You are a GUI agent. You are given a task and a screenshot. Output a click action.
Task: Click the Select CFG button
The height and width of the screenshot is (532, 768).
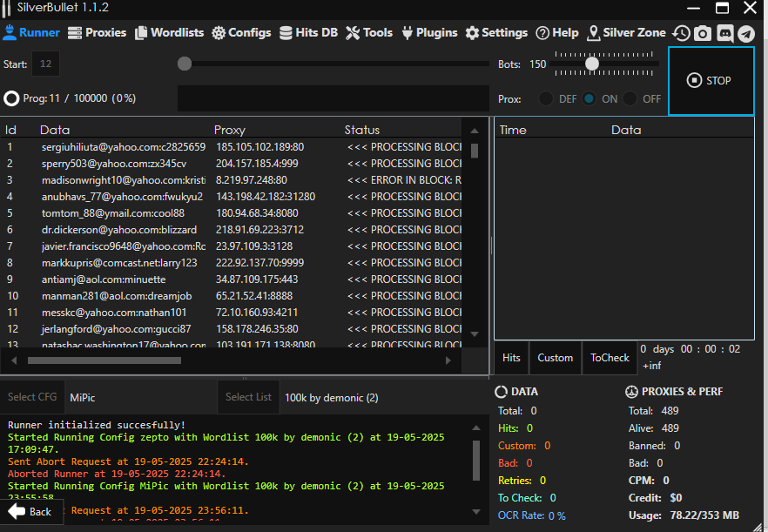pos(32,397)
